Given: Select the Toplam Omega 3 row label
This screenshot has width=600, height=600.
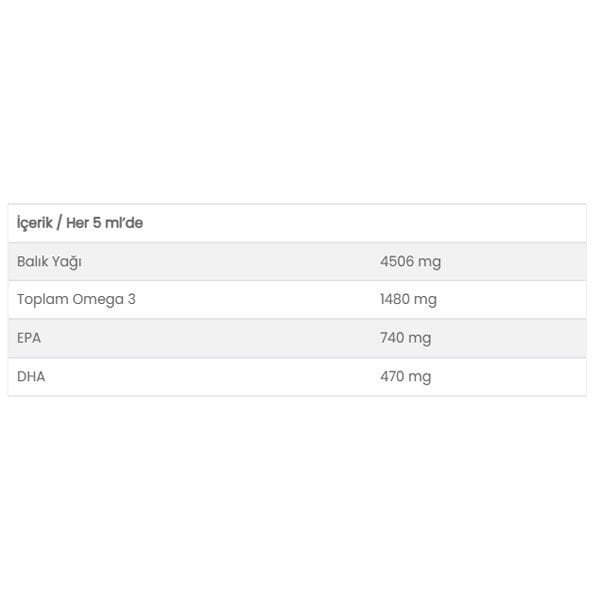Looking at the screenshot, I should point(76,299).
